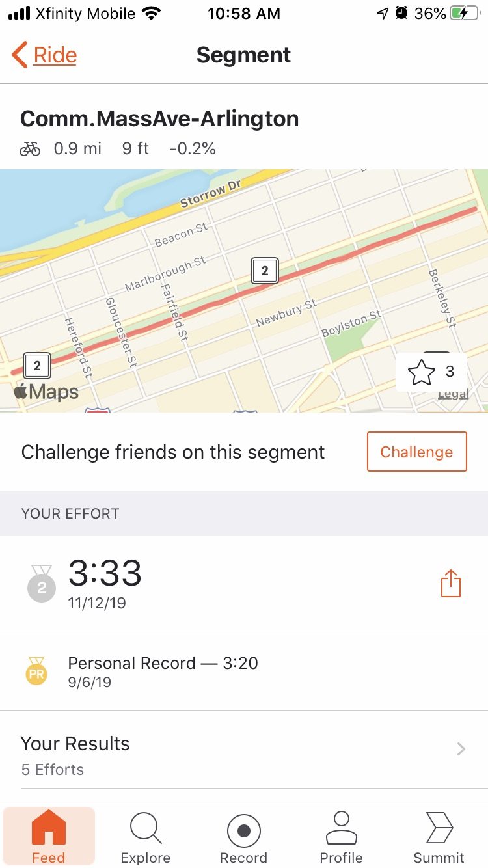The image size is (488, 868).
Task: Tap the Legal link on the map
Action: pyautogui.click(x=453, y=394)
